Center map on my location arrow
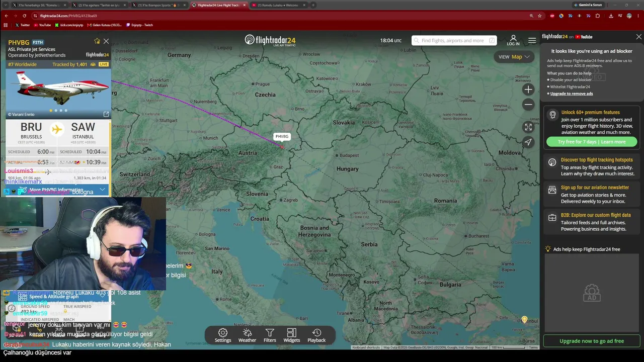 (528, 142)
